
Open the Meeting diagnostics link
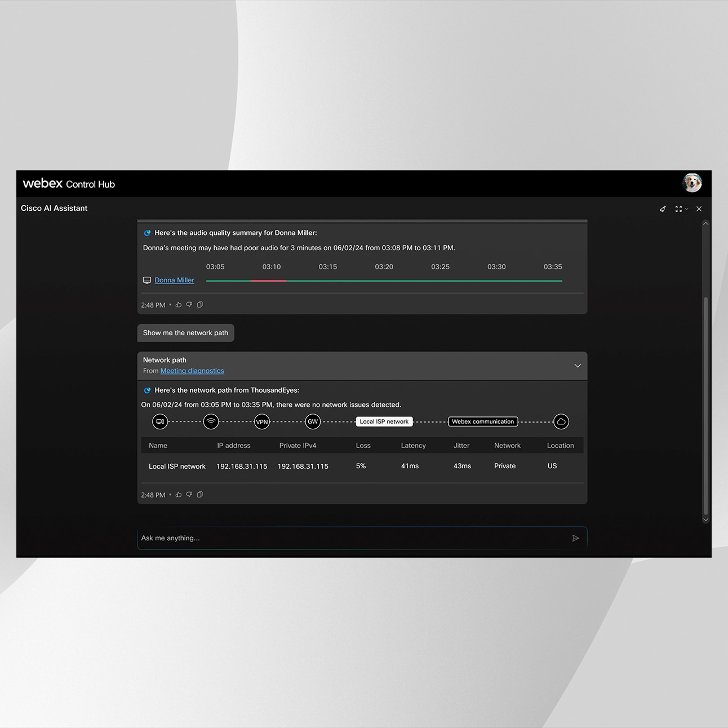(192, 371)
